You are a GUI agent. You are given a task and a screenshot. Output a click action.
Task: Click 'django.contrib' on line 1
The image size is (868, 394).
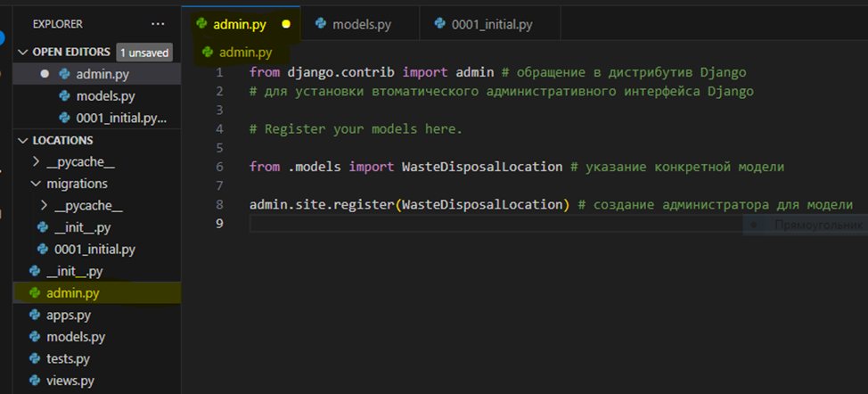tap(341, 72)
